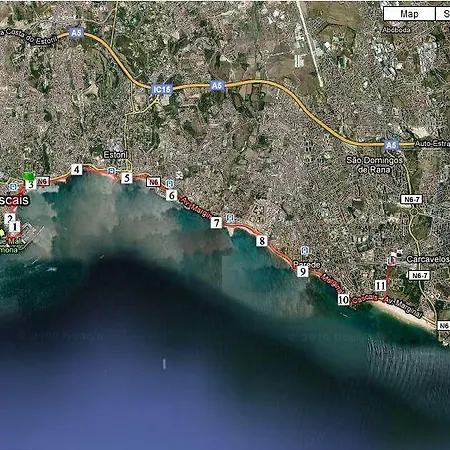Screen dimensions: 450x450
Task: Select route marker number 11
Action: pos(380,286)
